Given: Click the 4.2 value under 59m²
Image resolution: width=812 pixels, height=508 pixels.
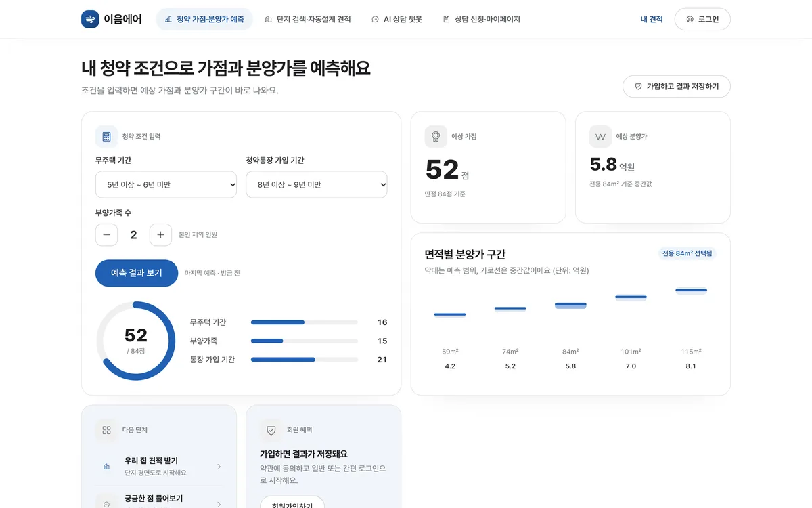Looking at the screenshot, I should tap(450, 366).
